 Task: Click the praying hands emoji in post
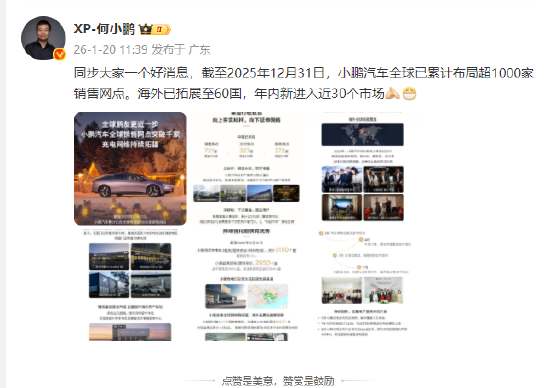(393, 93)
